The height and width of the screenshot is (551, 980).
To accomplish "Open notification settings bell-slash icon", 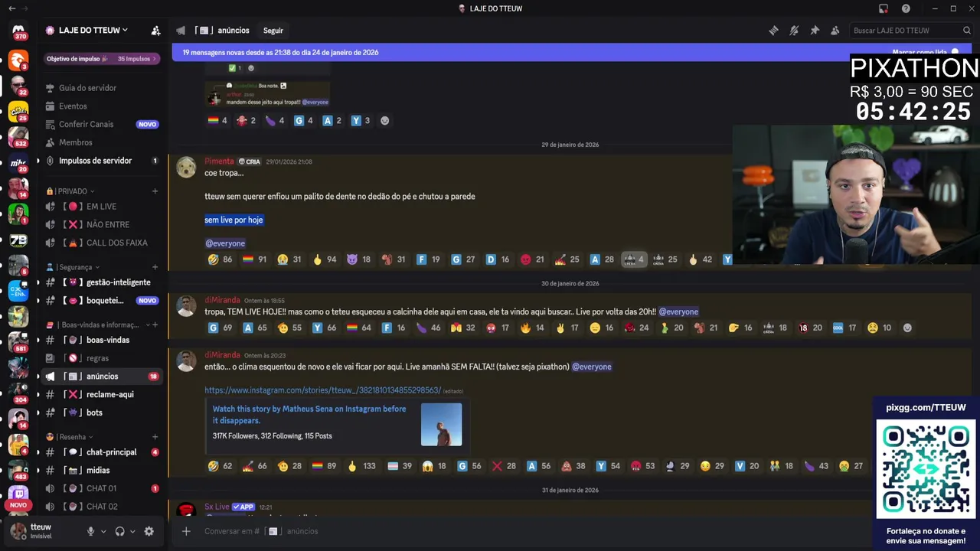I will pos(794,31).
